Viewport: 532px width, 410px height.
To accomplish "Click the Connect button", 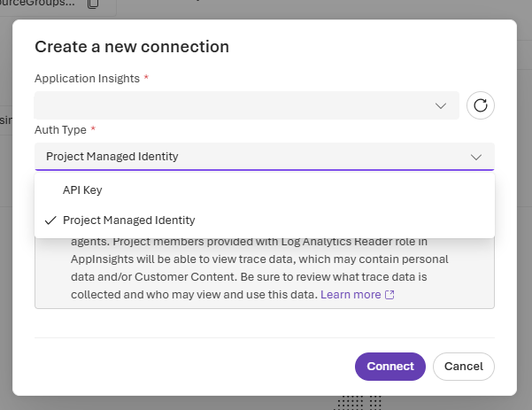I will pos(390,367).
